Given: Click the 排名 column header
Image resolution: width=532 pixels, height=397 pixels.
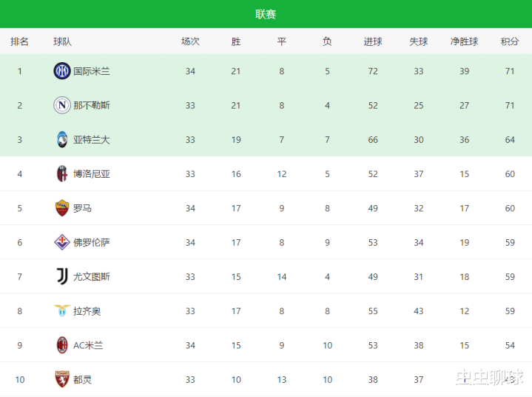Looking at the screenshot, I should click(20, 41).
